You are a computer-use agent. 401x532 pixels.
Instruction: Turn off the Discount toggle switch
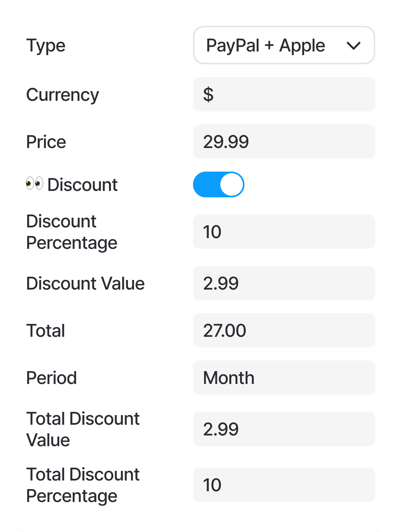click(219, 184)
